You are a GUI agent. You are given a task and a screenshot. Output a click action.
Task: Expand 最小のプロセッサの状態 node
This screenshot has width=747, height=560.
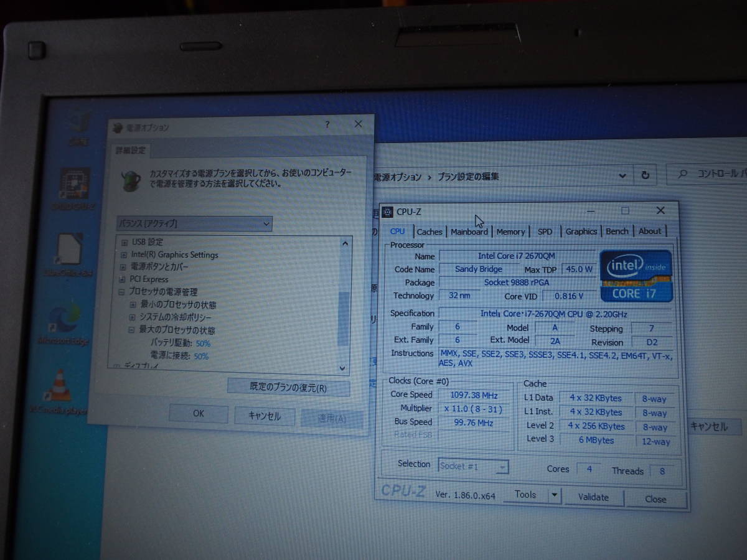pyautogui.click(x=133, y=305)
